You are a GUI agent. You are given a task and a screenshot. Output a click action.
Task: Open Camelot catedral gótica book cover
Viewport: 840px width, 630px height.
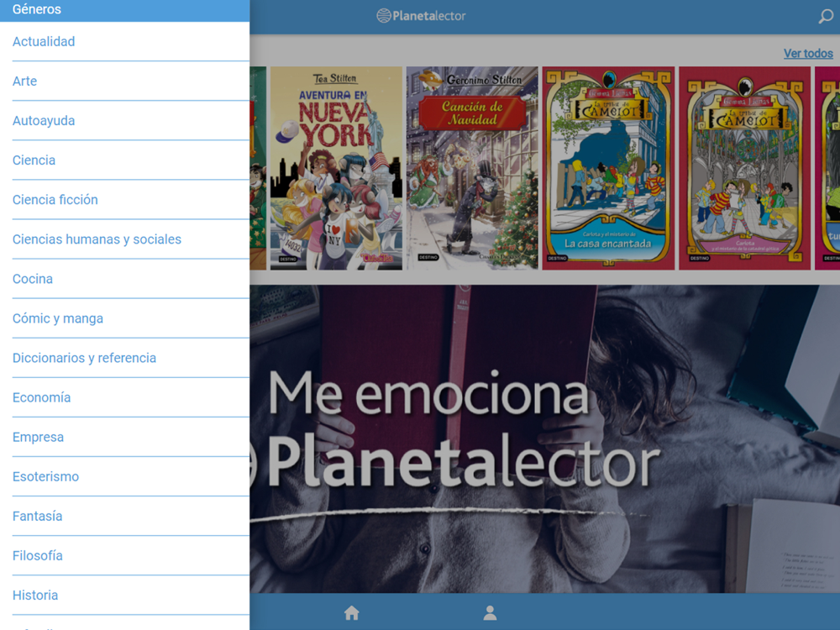pyautogui.click(x=744, y=168)
